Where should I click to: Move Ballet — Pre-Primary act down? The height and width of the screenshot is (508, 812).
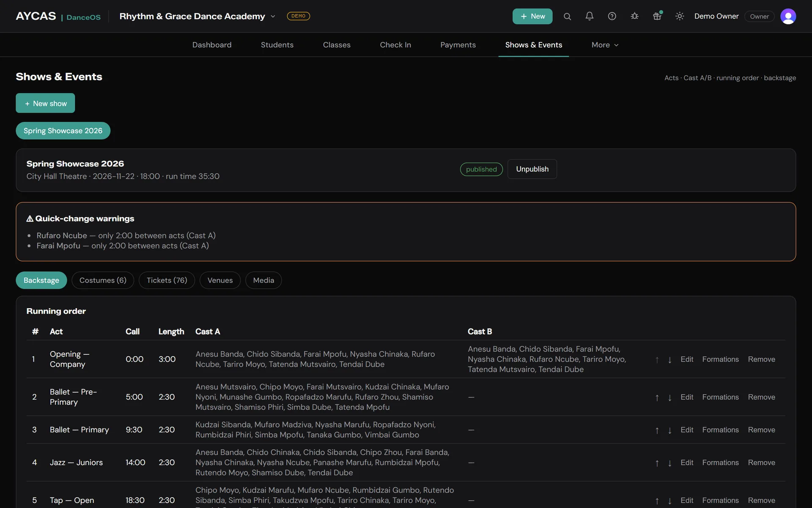pos(670,398)
